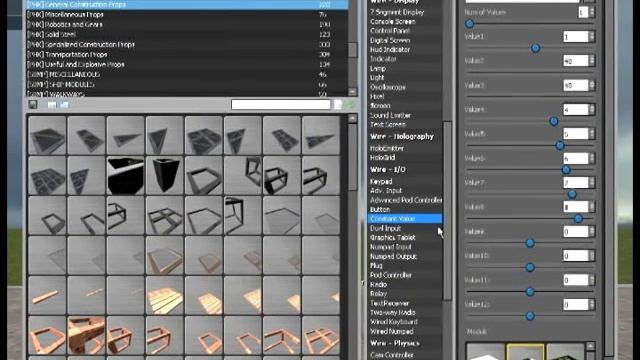
Task: Select the Two-way Radio tool
Action: (x=392, y=313)
